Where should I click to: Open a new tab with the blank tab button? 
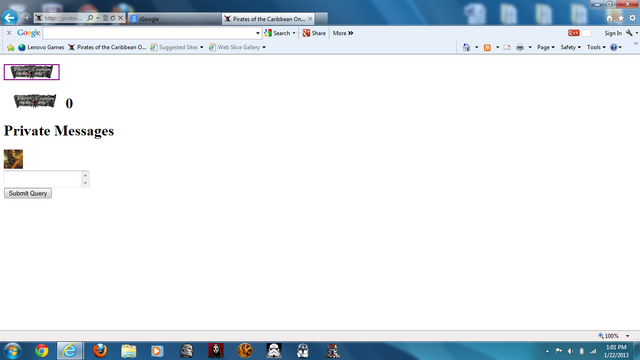[321, 19]
